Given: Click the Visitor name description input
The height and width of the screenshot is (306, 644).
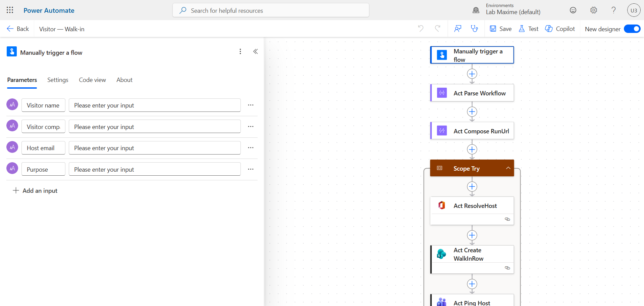Looking at the screenshot, I should coord(155,105).
